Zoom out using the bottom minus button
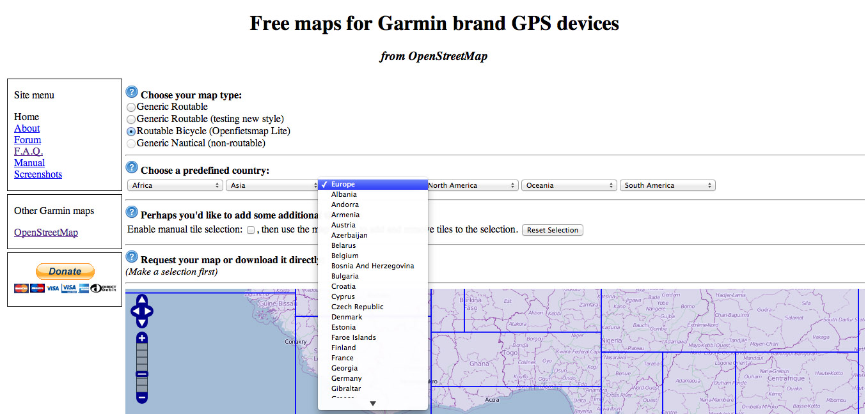868x414 pixels. (x=142, y=397)
